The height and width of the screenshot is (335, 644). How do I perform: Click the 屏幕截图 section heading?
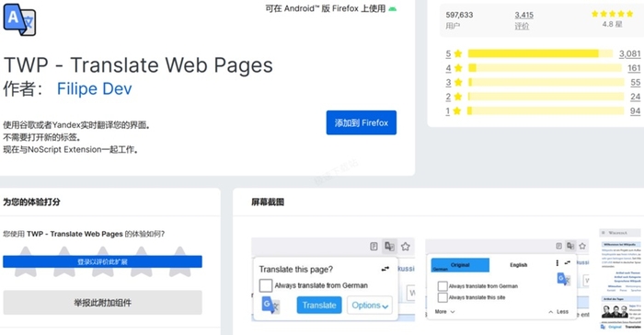click(268, 202)
